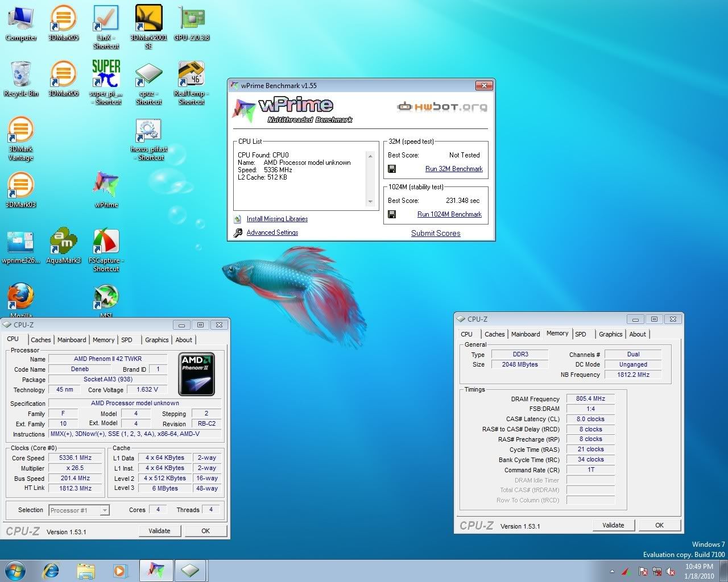Switch to CPU tab in right CPU-Z window
Viewport: 728px width, 582px height.
467,334
